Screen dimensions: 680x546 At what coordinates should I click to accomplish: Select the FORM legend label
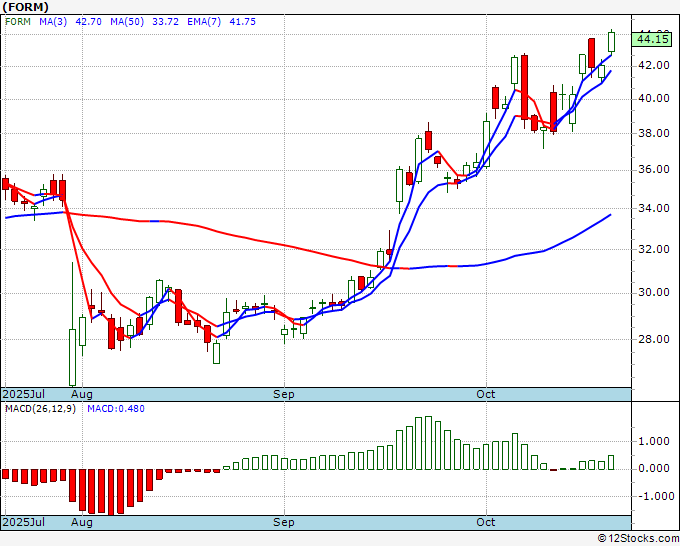tap(18, 22)
